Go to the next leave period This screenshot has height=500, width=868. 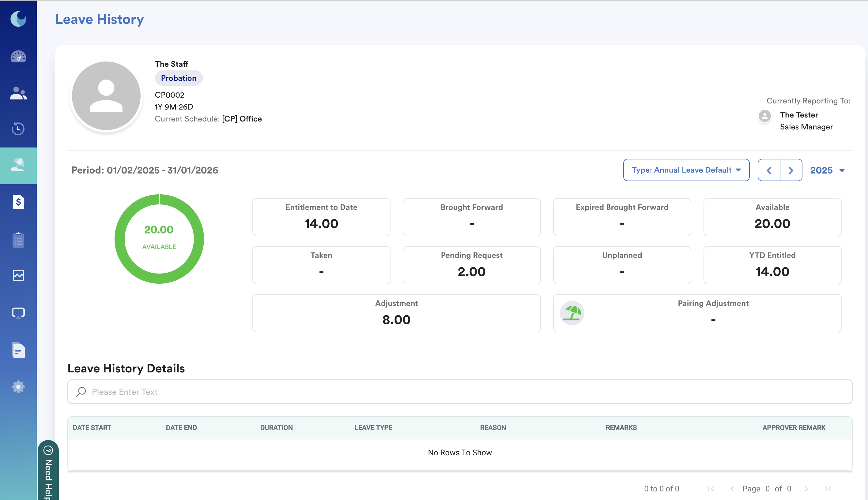(791, 170)
